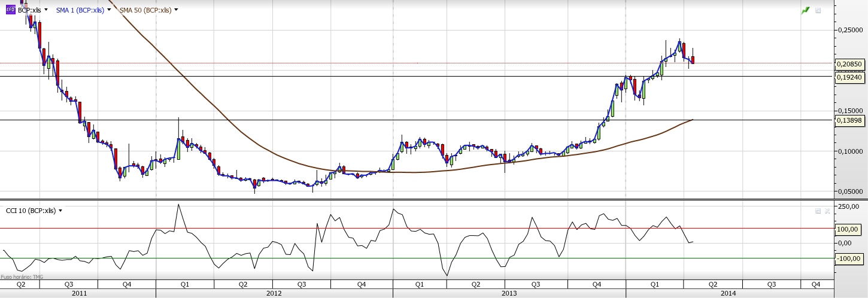Select the 0,20850 current price label
The image size is (868, 298).
point(850,63)
